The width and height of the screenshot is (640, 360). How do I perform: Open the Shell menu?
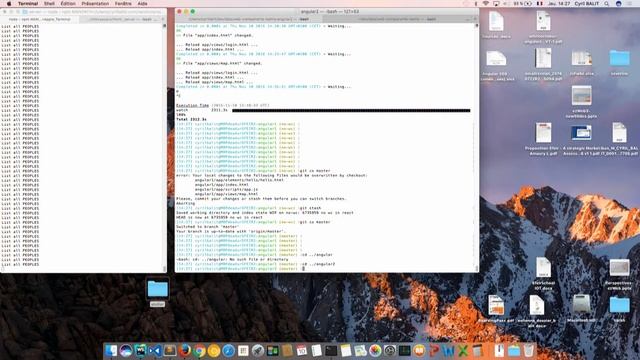click(x=49, y=4)
